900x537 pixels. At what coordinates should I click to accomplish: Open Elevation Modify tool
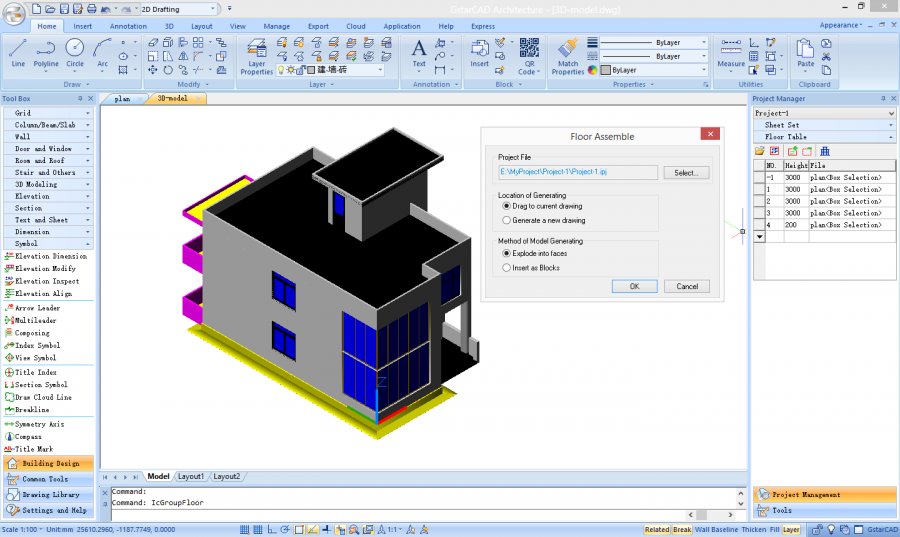[x=40, y=268]
